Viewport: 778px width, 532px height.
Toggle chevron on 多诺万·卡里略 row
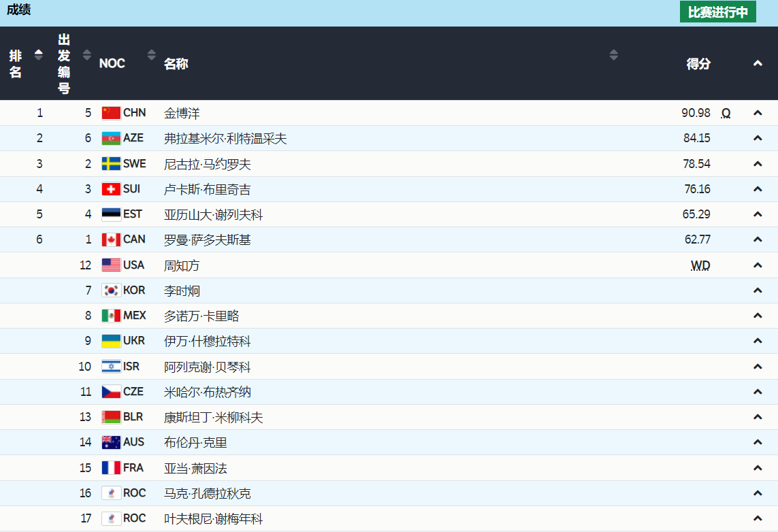tap(757, 316)
